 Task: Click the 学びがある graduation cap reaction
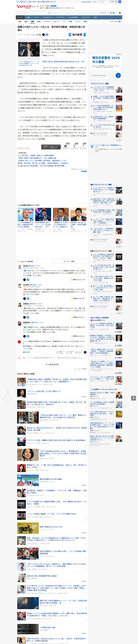[x=66, y=147]
